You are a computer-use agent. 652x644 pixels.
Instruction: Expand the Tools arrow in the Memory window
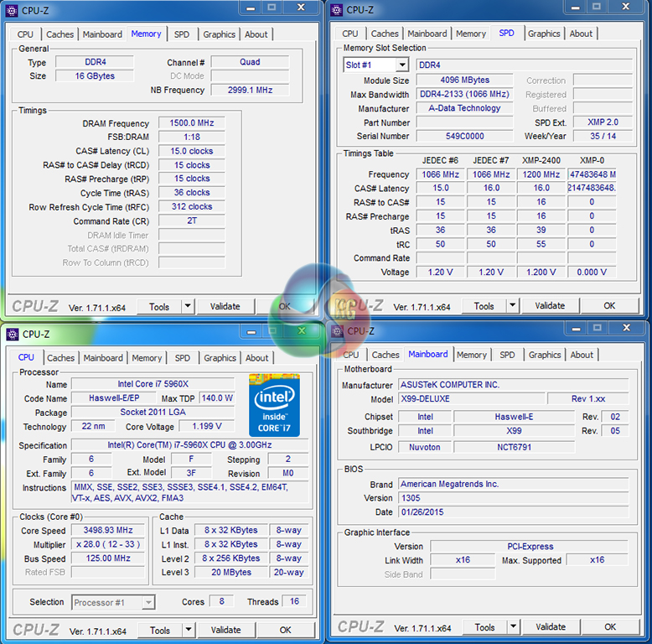[x=188, y=306]
